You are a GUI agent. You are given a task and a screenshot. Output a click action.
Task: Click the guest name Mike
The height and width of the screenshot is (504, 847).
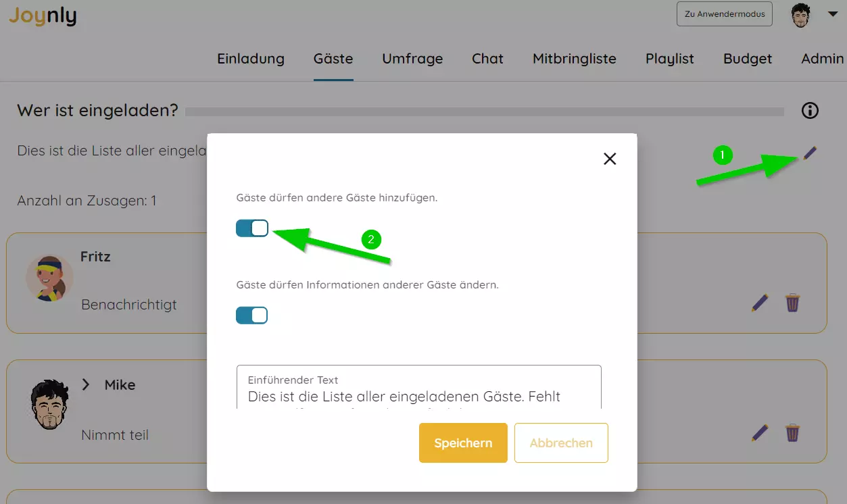coord(120,385)
